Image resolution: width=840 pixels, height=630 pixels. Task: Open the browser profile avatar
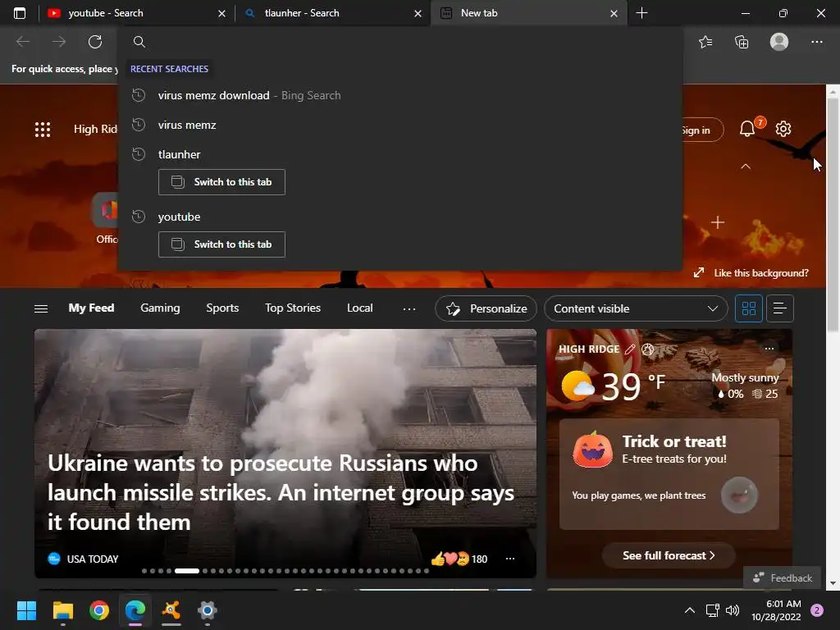pyautogui.click(x=779, y=42)
